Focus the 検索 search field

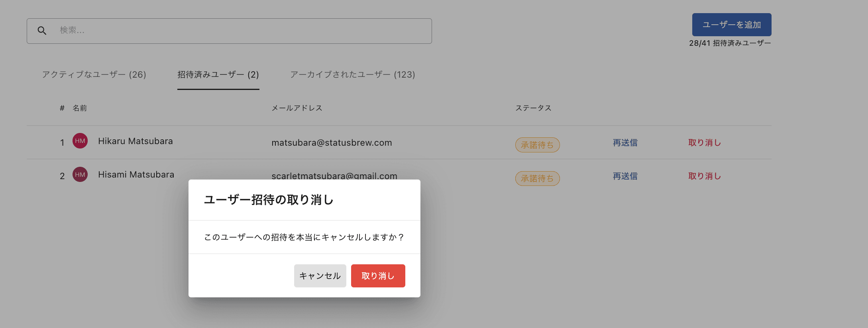tap(229, 31)
